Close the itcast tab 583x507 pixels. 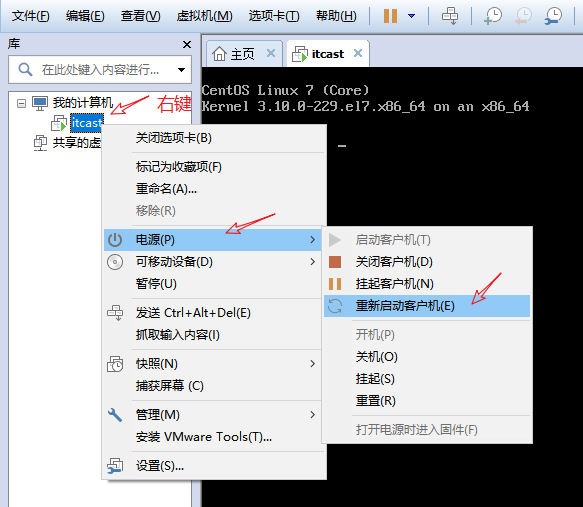pyautogui.click(x=358, y=53)
